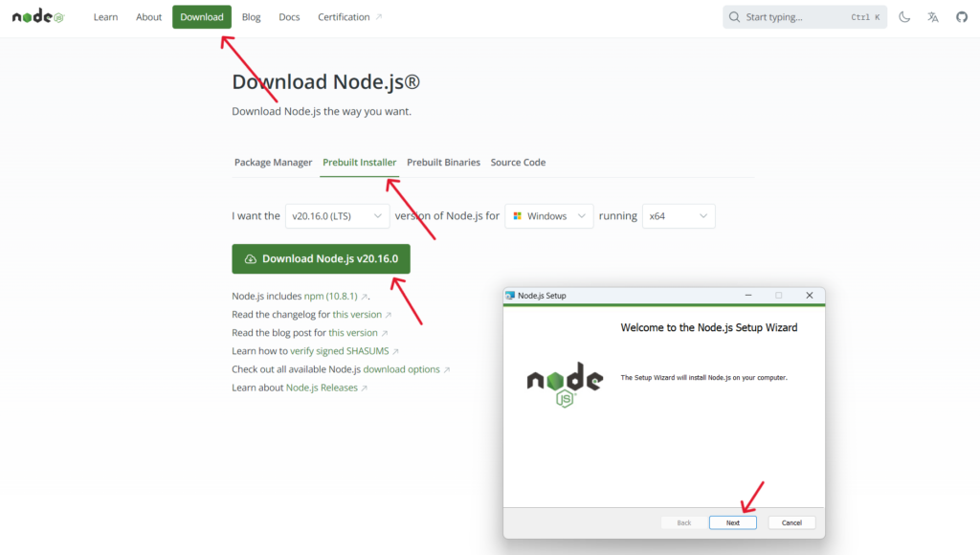Click Download Node.js v20.16.0 button
Image resolution: width=980 pixels, height=555 pixels.
[322, 258]
